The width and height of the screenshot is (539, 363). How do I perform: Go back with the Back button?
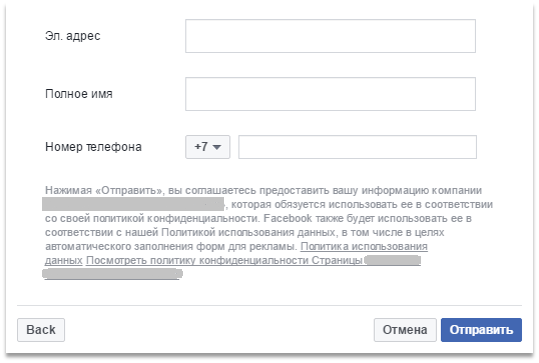click(41, 330)
